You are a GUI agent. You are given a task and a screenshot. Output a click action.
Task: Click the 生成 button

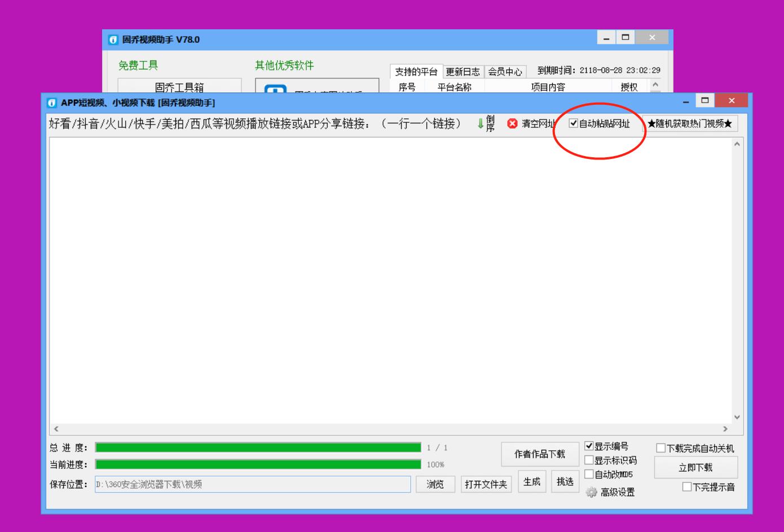pyautogui.click(x=532, y=482)
